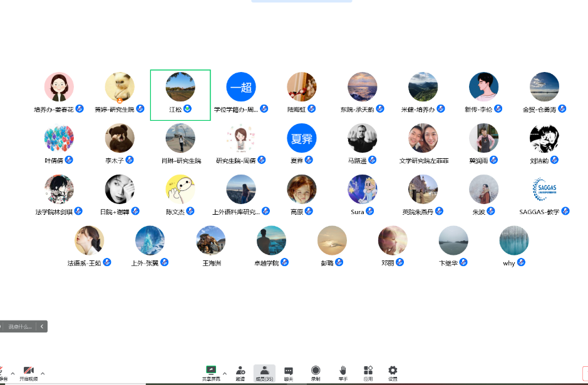Click the 一超 blue avatar
Image resolution: width=588 pixels, height=385 pixels.
241,87
